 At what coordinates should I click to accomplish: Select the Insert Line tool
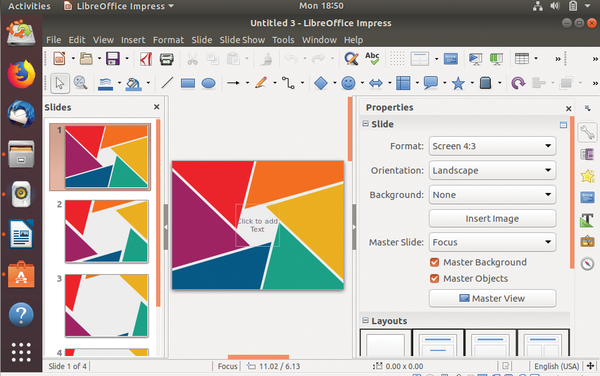pyautogui.click(x=167, y=83)
